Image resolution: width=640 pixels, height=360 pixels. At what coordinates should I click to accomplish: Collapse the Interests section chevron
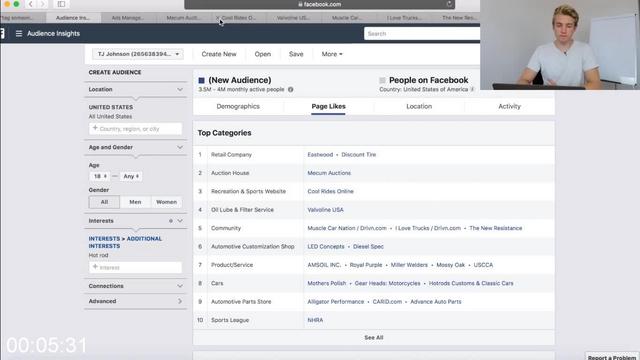[180, 221]
